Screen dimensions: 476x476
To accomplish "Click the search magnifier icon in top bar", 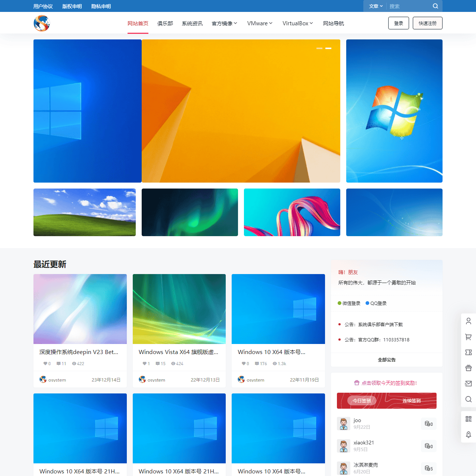I will pos(435,6).
